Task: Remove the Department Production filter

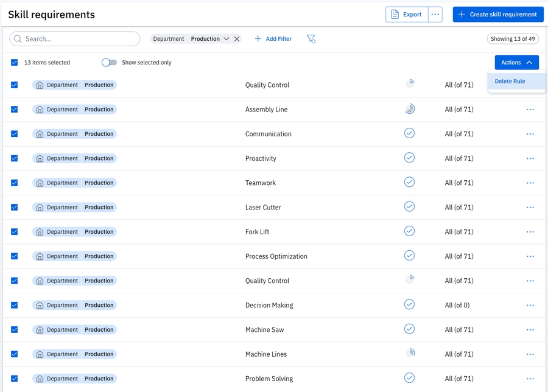Action: [x=237, y=39]
